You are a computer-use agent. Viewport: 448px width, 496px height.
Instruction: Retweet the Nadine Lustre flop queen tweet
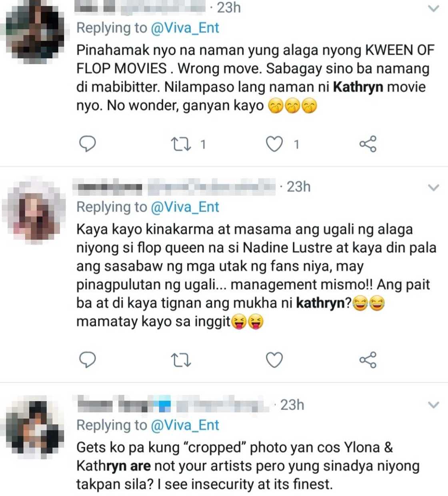181,360
